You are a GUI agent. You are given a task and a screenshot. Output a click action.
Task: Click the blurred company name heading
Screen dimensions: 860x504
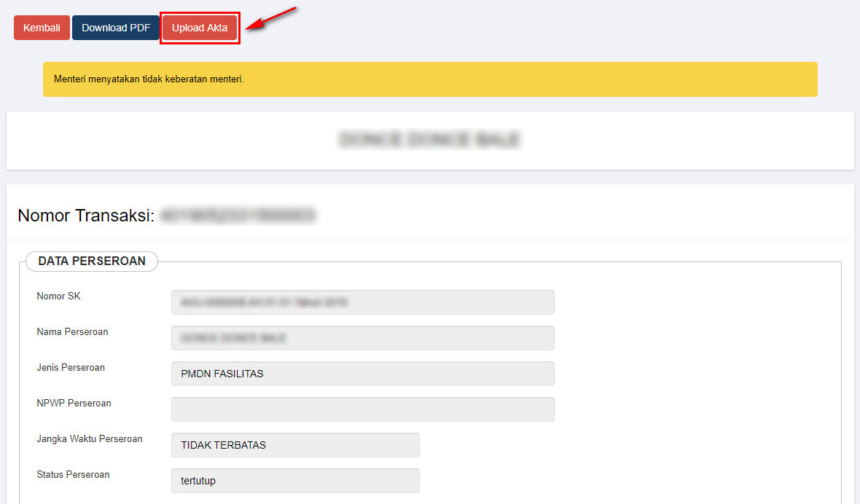(429, 140)
